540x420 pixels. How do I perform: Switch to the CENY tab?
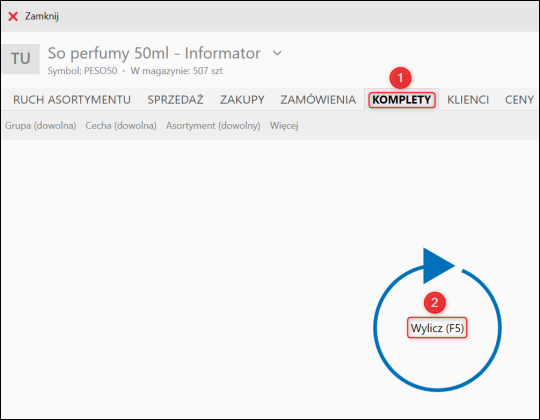pyautogui.click(x=519, y=100)
